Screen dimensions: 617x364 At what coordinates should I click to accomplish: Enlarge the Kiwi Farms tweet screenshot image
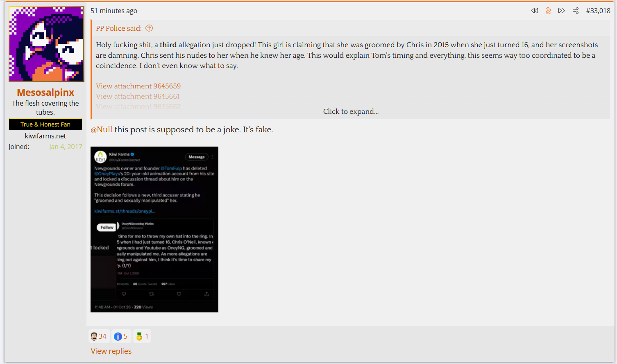pyautogui.click(x=154, y=229)
